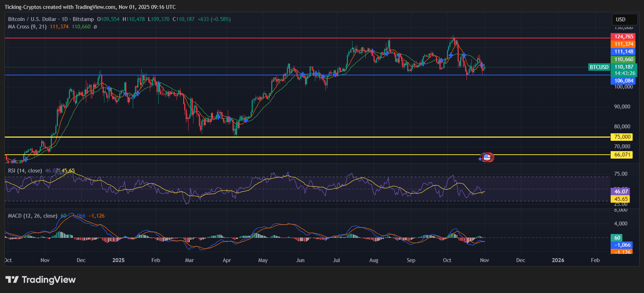Click the 2025 label on the time axis

118,260
